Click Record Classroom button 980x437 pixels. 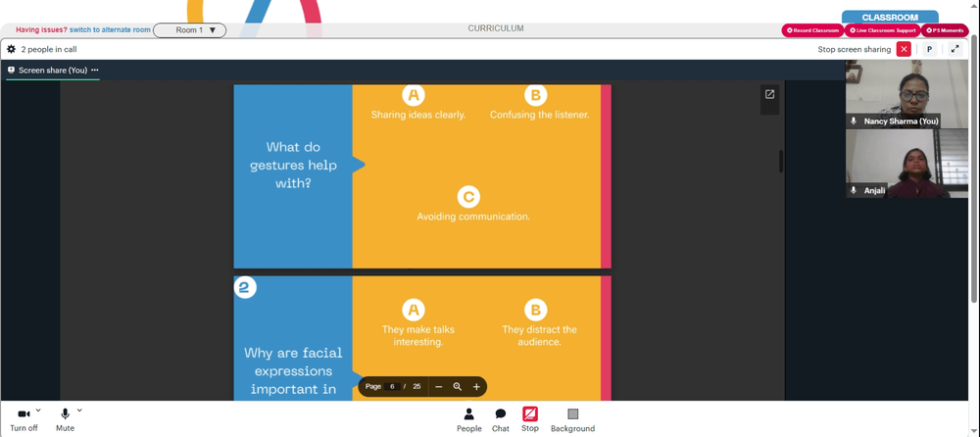[812, 30]
